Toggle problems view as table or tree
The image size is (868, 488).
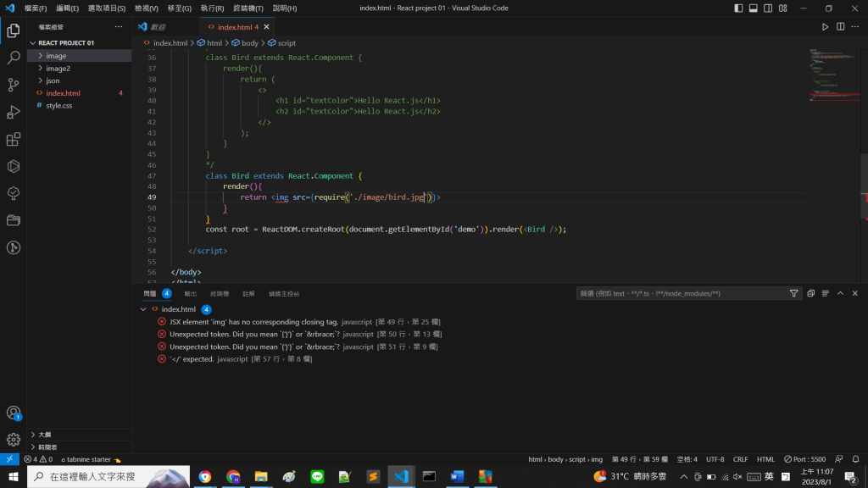826,293
